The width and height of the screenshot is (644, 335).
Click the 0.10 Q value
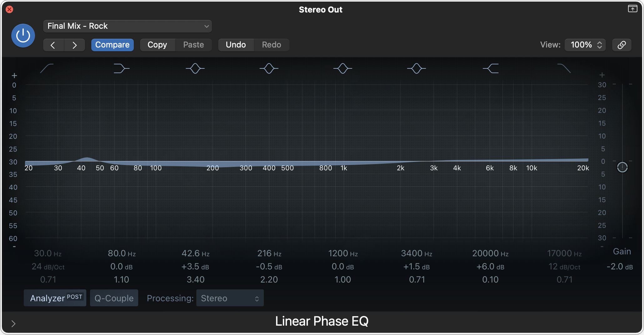pyautogui.click(x=490, y=280)
